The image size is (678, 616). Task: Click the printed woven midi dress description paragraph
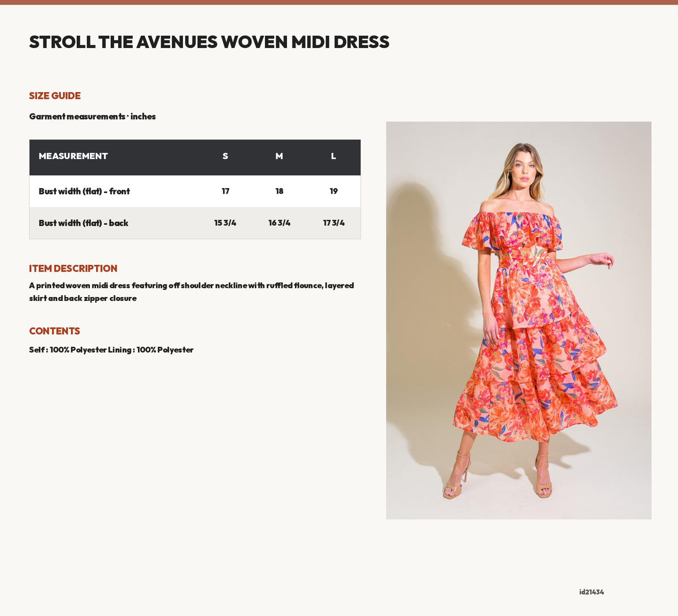192,292
